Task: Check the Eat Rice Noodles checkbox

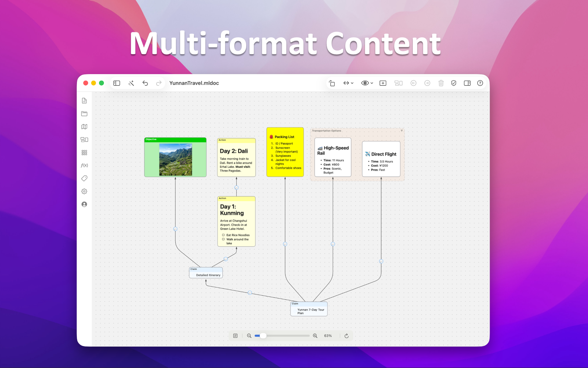Action: (223, 235)
